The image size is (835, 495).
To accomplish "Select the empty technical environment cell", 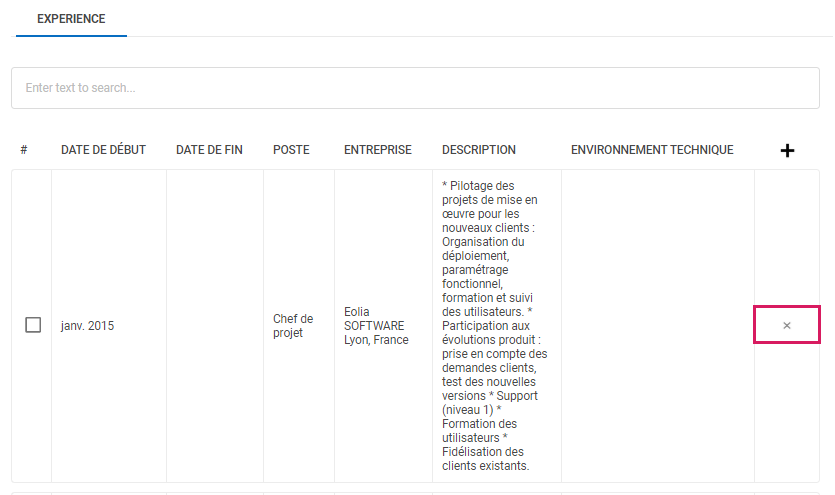I will 657,326.
